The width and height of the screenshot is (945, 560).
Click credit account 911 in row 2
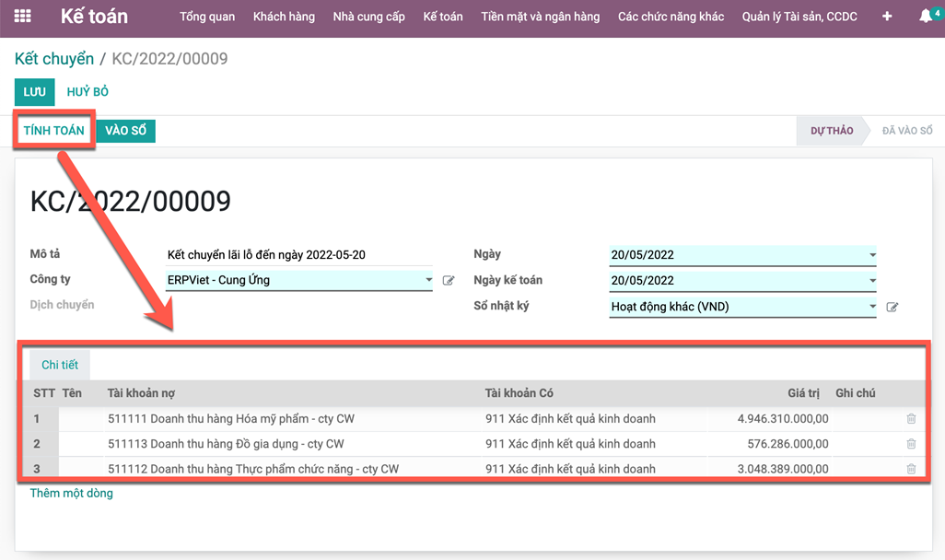[570, 444]
